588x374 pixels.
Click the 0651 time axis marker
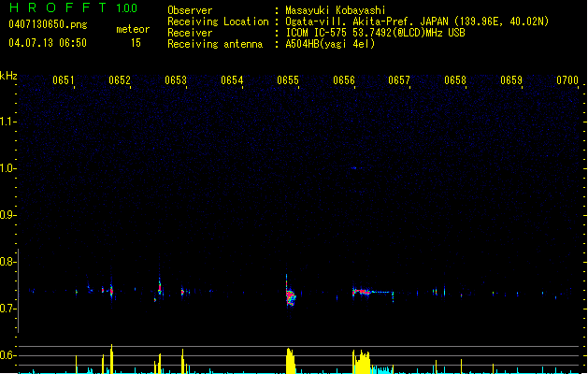pyautogui.click(x=63, y=80)
